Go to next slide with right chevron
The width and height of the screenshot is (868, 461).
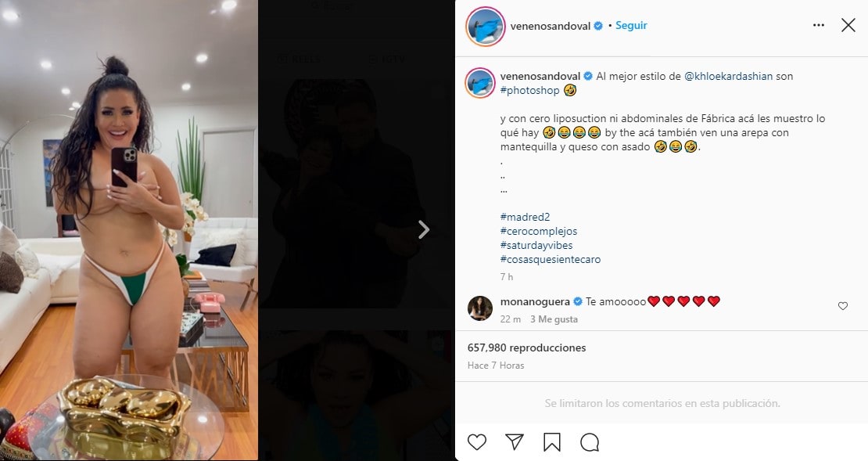click(x=424, y=229)
